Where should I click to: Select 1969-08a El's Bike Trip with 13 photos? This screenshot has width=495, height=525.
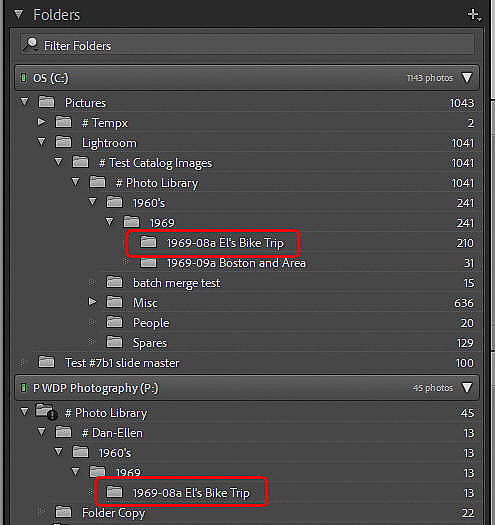(191, 493)
